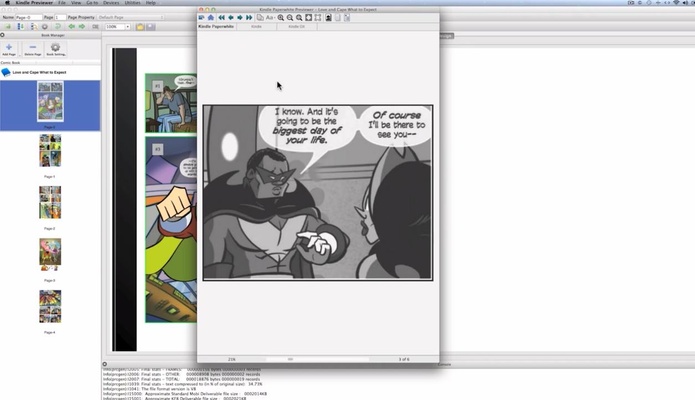Click the zoom out magnifier

290,18
